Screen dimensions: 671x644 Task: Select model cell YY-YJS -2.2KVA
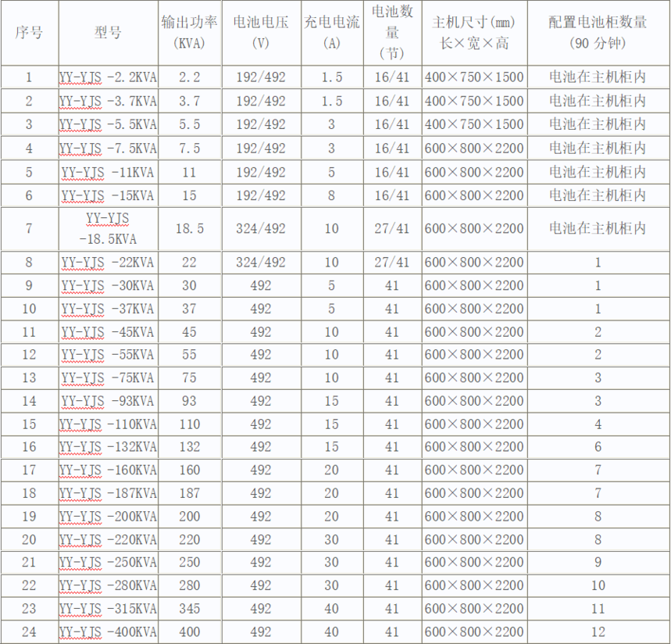click(108, 77)
